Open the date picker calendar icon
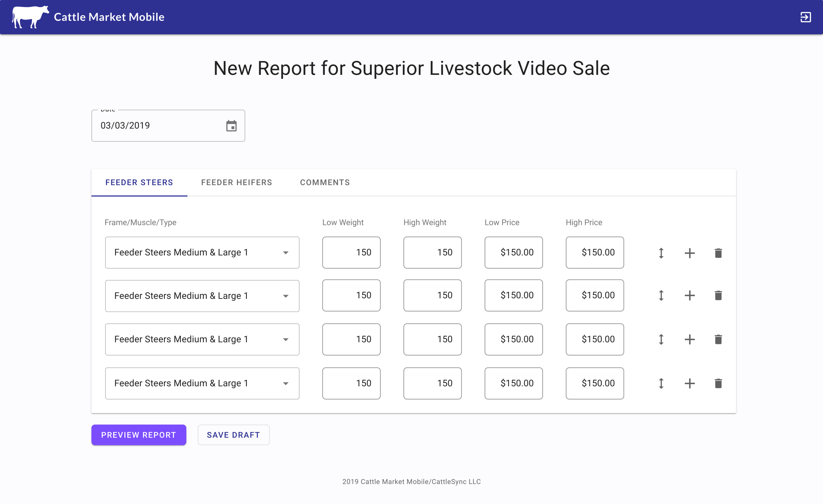823x504 pixels. [x=231, y=126]
